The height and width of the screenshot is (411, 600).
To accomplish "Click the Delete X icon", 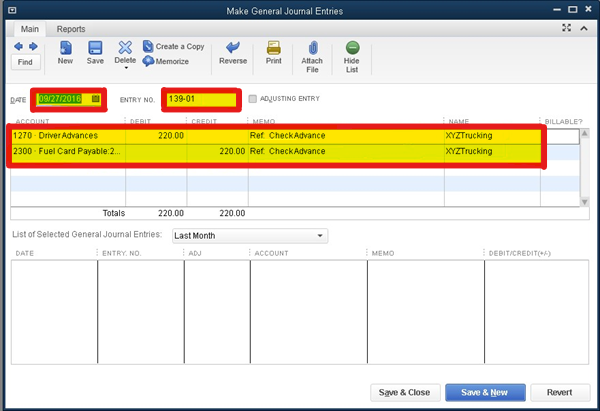I will (x=125, y=47).
